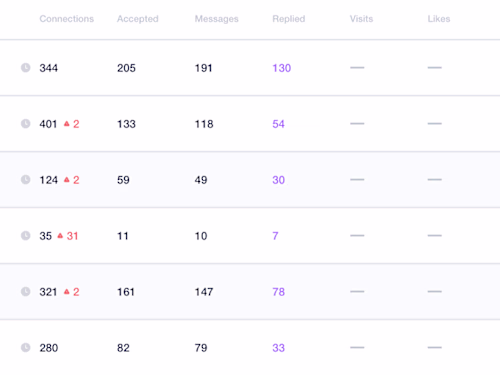Select the 191 messages value
This screenshot has height=375, width=500.
click(x=204, y=68)
